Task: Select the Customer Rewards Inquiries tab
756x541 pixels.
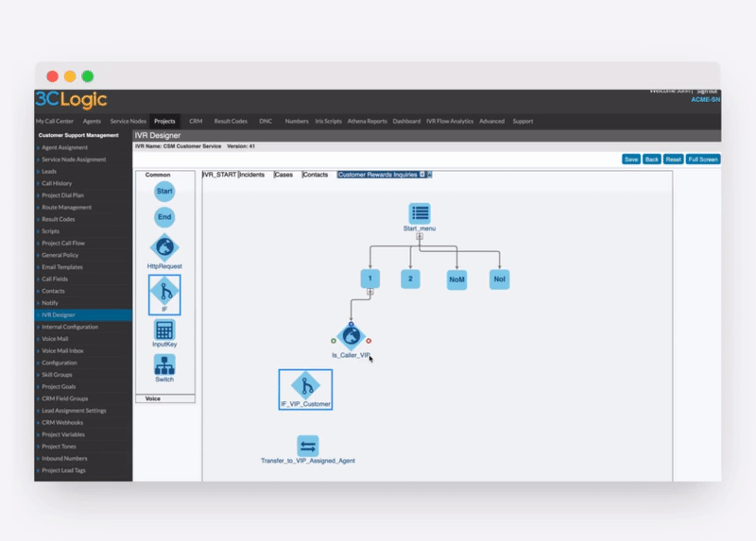Action: tap(377, 175)
